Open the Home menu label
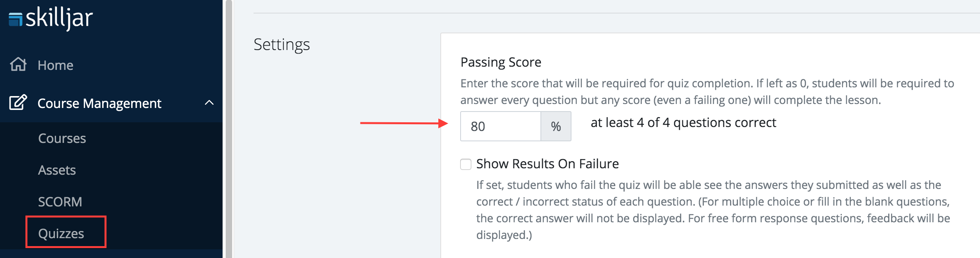The height and width of the screenshot is (258, 980). click(55, 65)
